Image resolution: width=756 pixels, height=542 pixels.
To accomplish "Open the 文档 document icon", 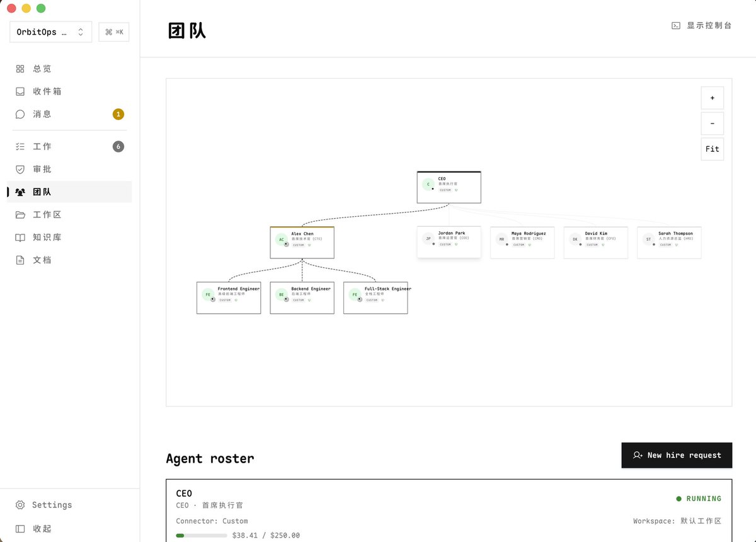I will (20, 260).
